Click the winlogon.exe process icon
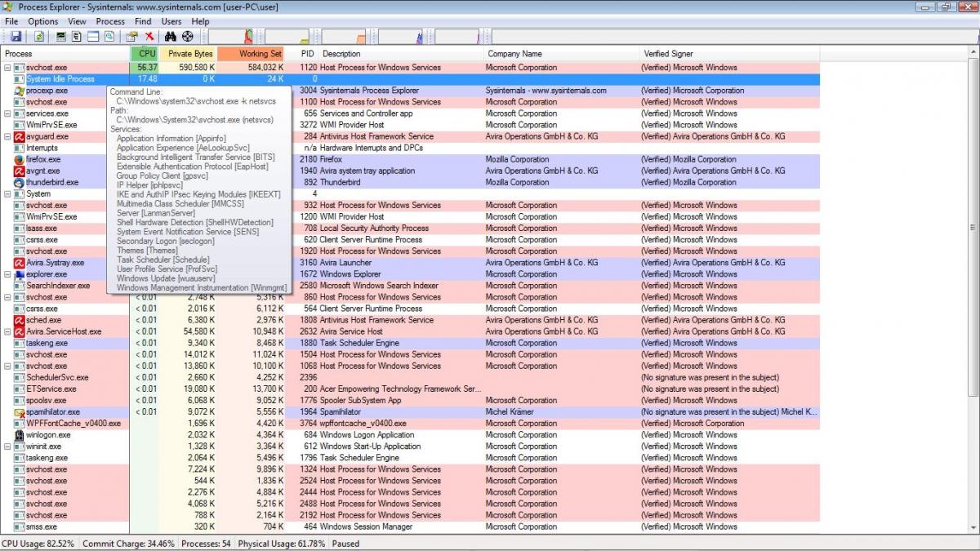Screen dimensions: 980x551 tap(20, 435)
